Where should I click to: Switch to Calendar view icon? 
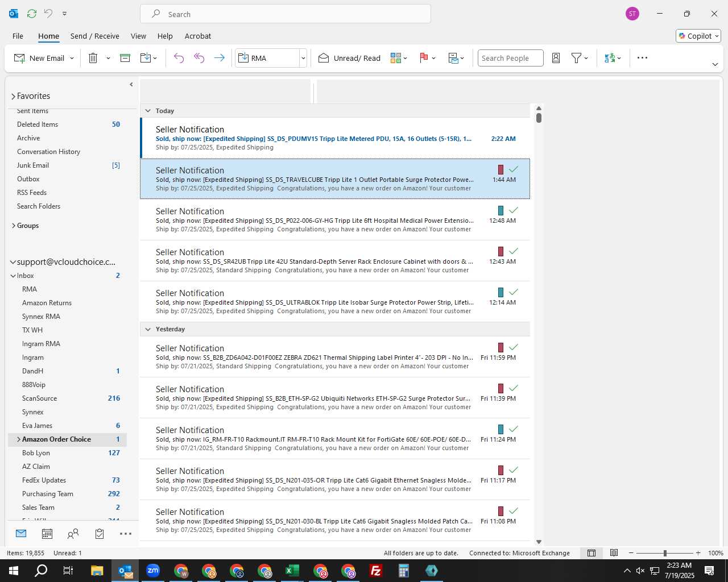(47, 534)
